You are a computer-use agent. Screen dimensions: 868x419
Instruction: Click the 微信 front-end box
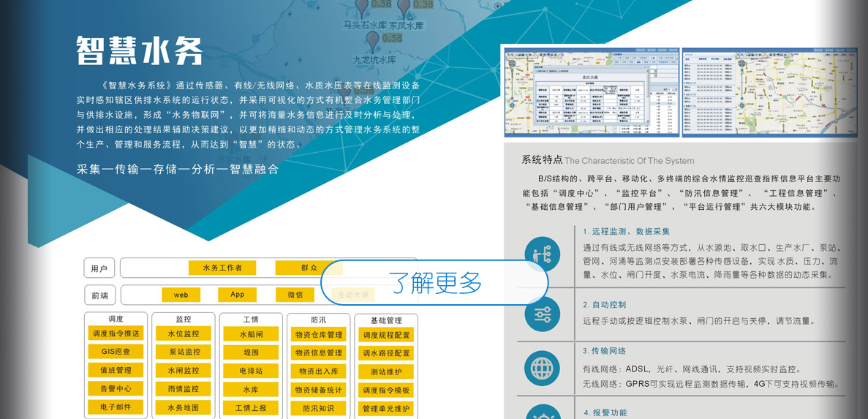point(295,295)
